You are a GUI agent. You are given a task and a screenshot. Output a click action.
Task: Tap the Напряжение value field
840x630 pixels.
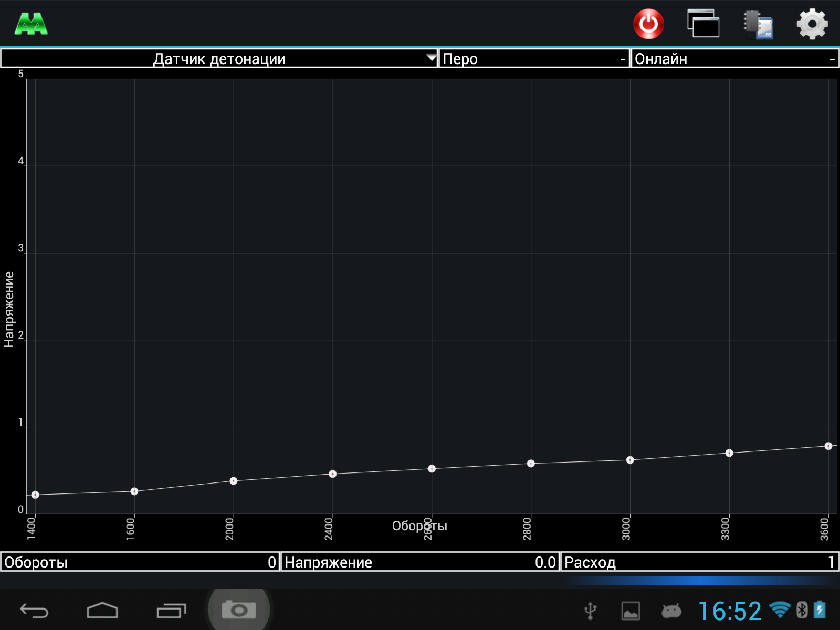pos(420,562)
